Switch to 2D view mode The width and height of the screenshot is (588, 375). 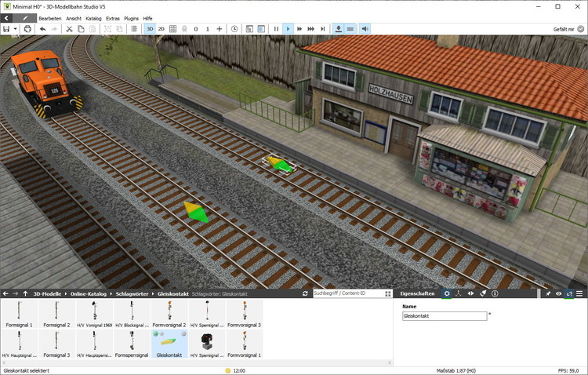click(x=161, y=29)
